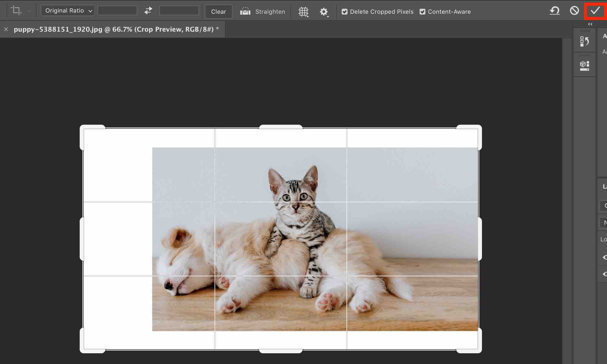The width and height of the screenshot is (607, 364).
Task: Open the Original Ratio dropdown
Action: point(68,11)
